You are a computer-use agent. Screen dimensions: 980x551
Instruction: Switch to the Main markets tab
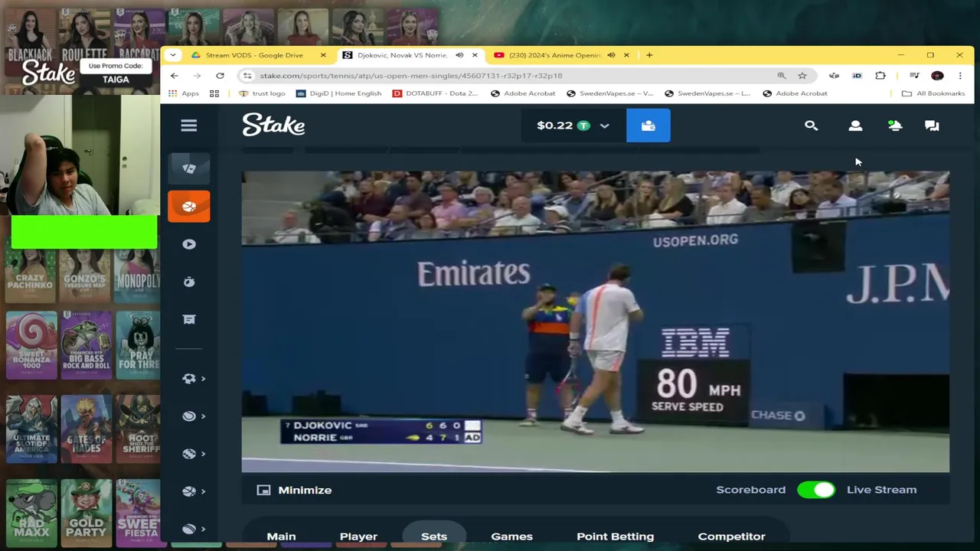pos(281,536)
